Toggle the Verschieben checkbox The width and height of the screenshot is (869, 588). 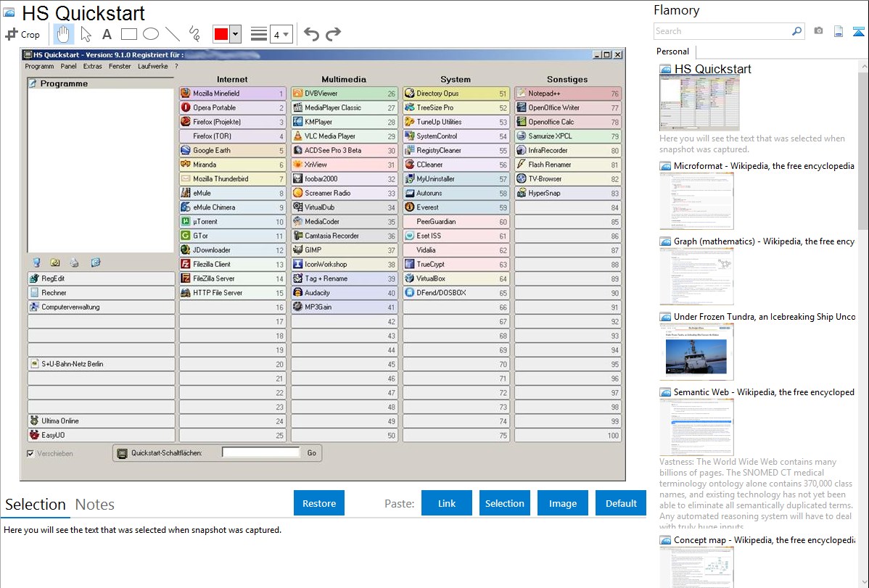(x=30, y=453)
